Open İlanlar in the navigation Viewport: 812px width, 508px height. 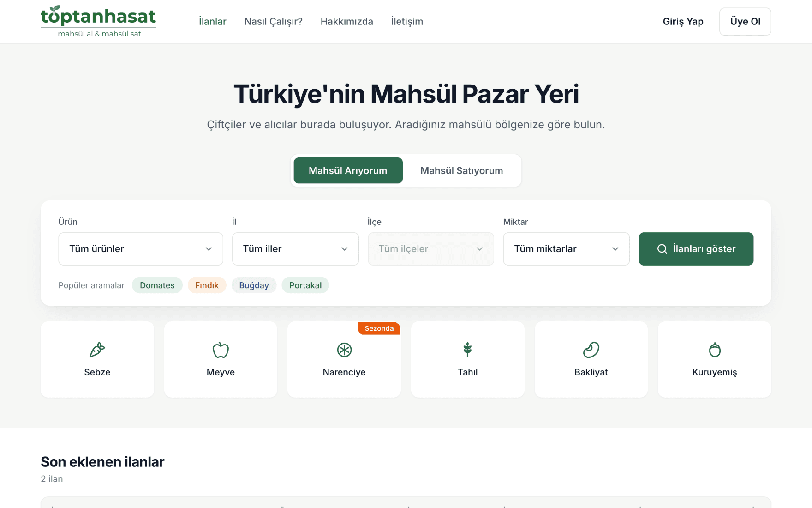(213, 21)
